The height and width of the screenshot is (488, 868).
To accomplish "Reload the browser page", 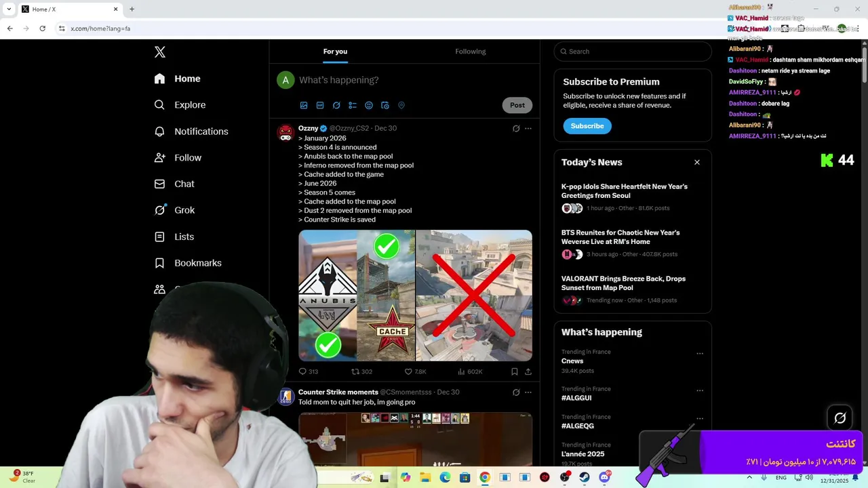I will [42, 28].
